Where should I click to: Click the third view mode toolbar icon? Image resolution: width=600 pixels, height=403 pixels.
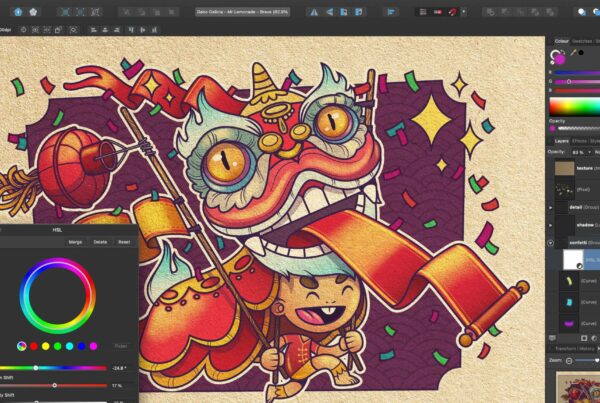95,12
